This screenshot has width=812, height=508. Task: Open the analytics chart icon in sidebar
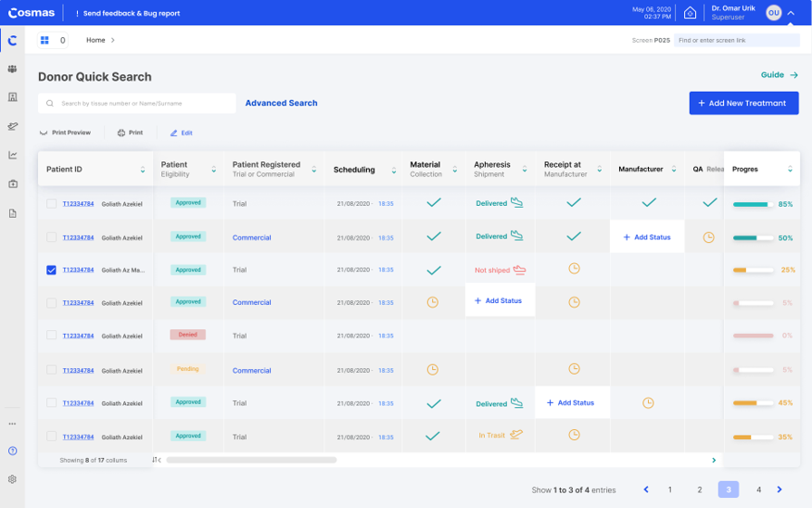pyautogui.click(x=12, y=155)
